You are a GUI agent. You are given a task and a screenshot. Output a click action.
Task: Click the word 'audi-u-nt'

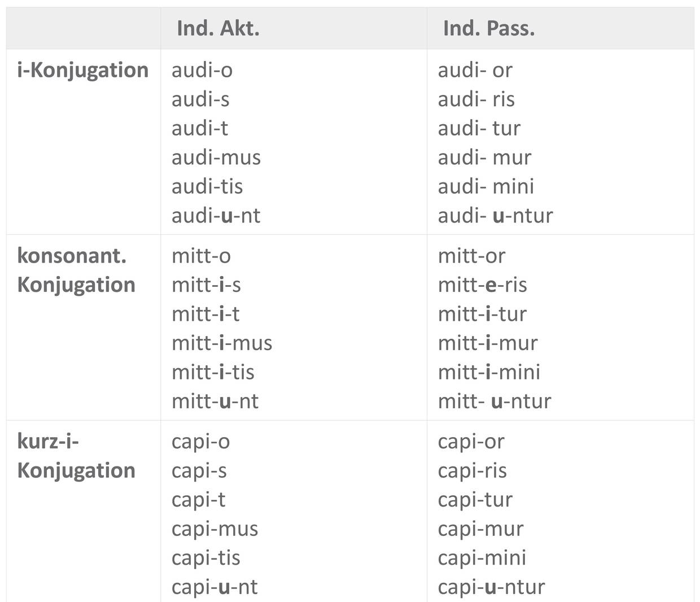tap(216, 216)
